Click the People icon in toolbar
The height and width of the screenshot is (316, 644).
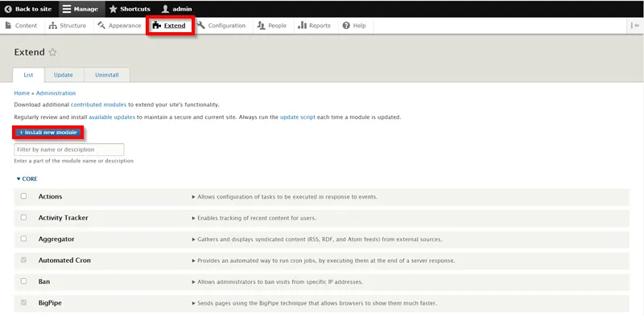click(261, 26)
